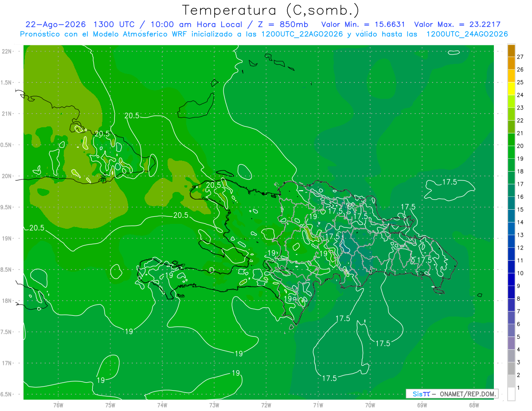Viewport: 532px width, 411px height.
Task: Click the legend value "23"
Action: pos(520,108)
